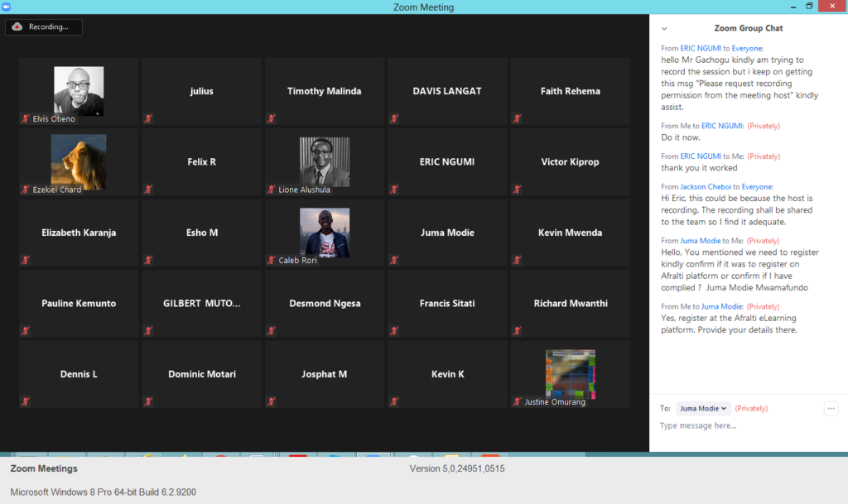The image size is (848, 504).
Task: Click muted mic icon on Kevin Mwenda tile
Action: tap(517, 260)
